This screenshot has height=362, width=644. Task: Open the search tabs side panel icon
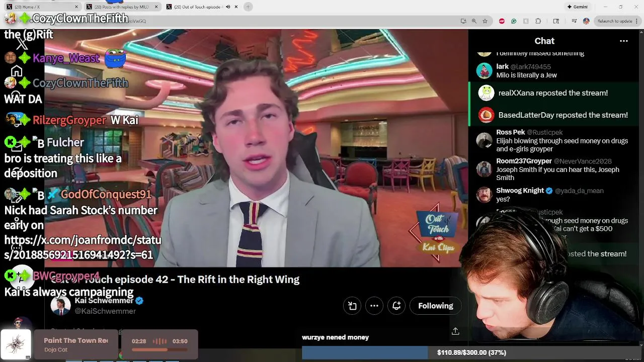pos(556,21)
